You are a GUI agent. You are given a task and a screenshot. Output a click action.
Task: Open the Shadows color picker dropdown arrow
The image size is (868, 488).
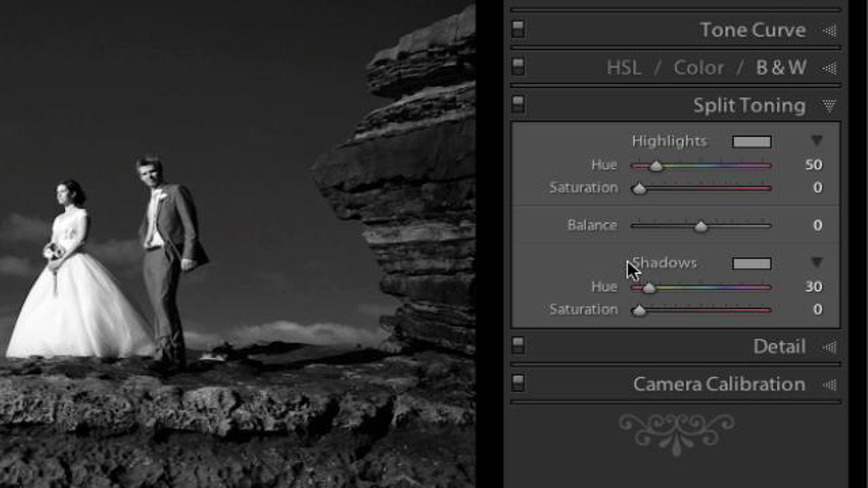[x=817, y=262]
